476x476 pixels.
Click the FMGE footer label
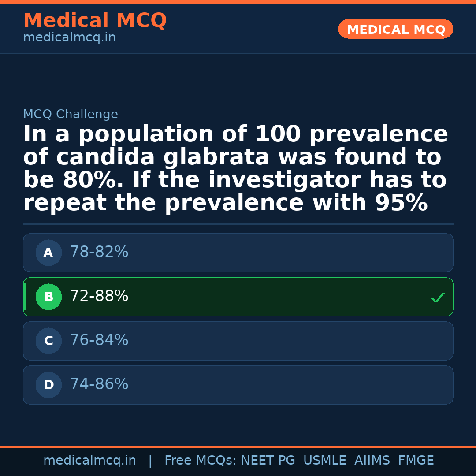coord(416,461)
